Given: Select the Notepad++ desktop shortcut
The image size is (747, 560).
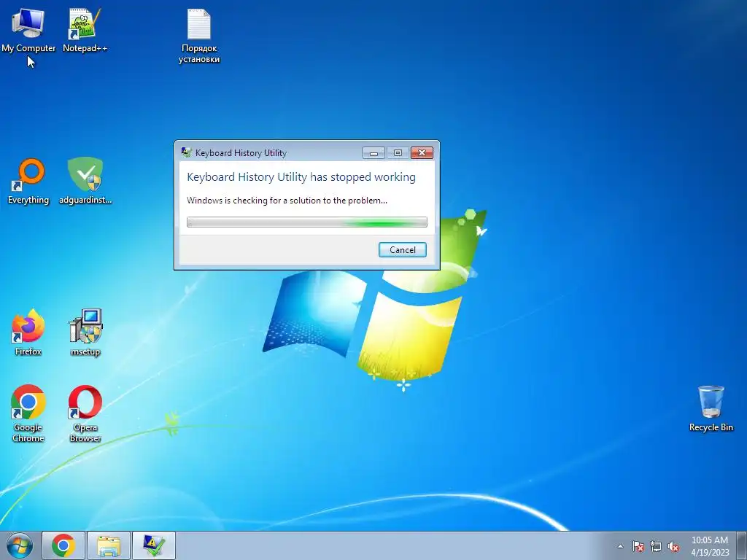Looking at the screenshot, I should [x=85, y=31].
